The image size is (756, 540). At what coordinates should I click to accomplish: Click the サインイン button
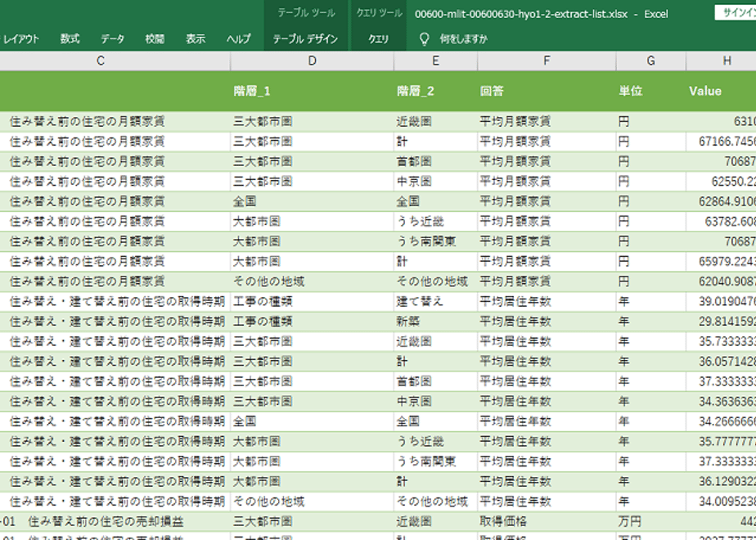click(736, 13)
